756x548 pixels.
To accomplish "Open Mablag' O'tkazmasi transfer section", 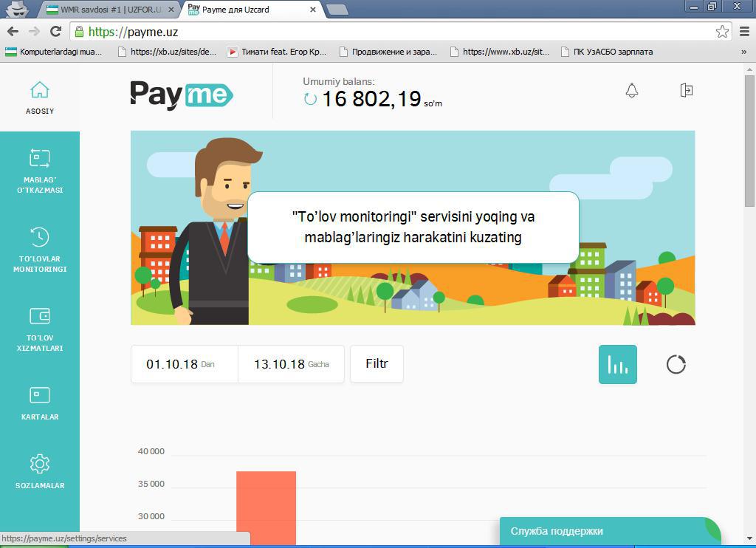I will tap(40, 158).
